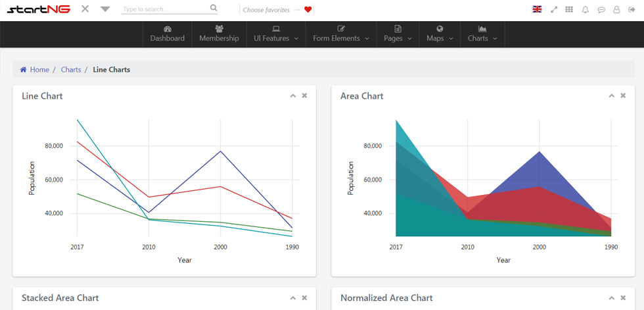Close the Normalized Area Chart panel
Viewport: 644px width, 310px height.
(x=623, y=297)
